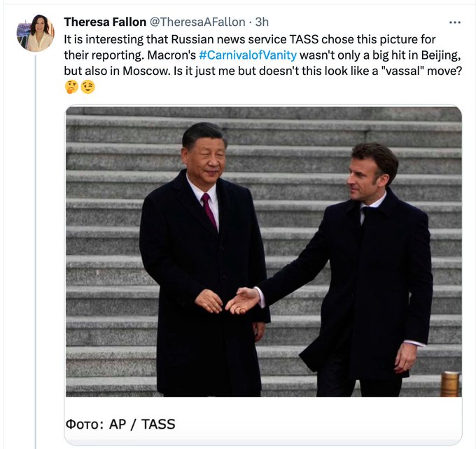
Task: Click the tweet body text to expand
Action: pyautogui.click(x=262, y=55)
